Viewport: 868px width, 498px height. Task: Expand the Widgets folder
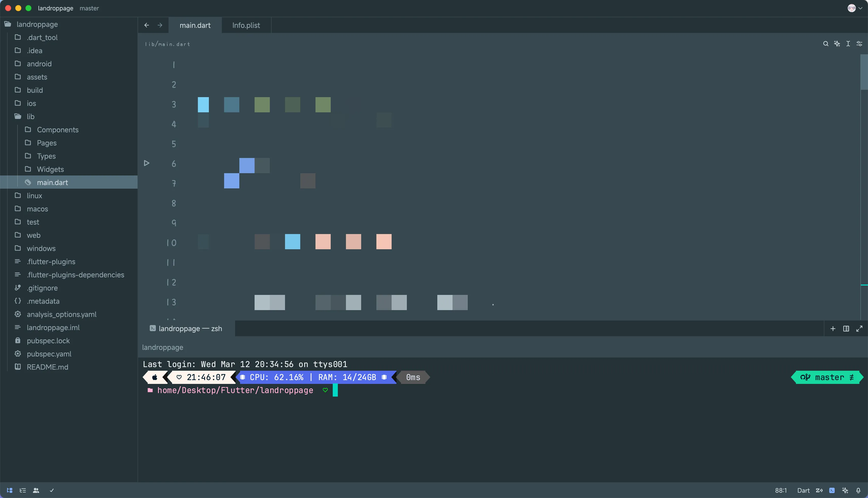pyautogui.click(x=69, y=169)
